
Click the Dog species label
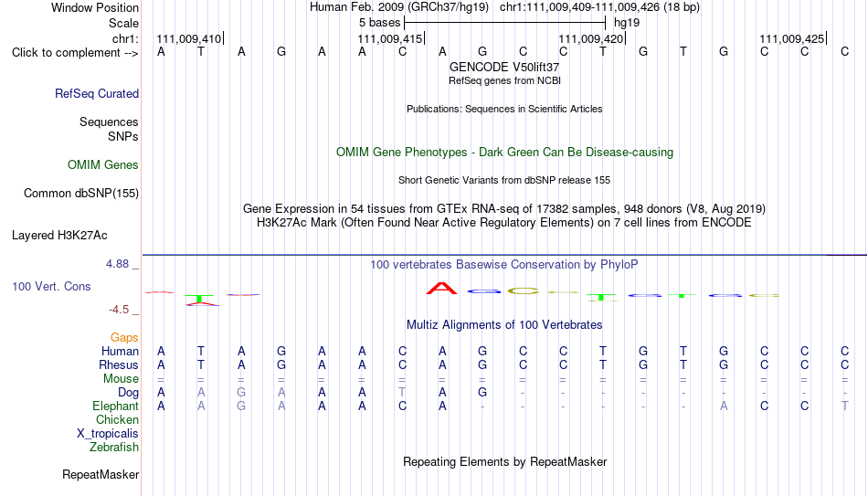128,393
